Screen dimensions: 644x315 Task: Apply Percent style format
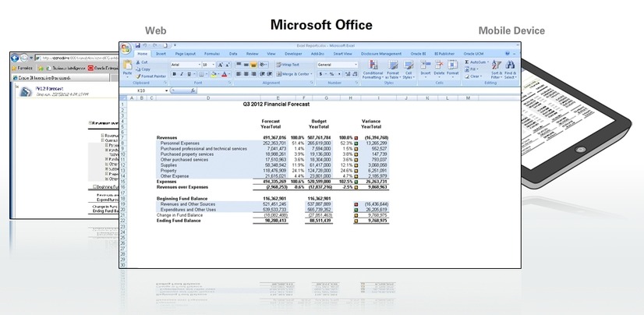tap(332, 74)
